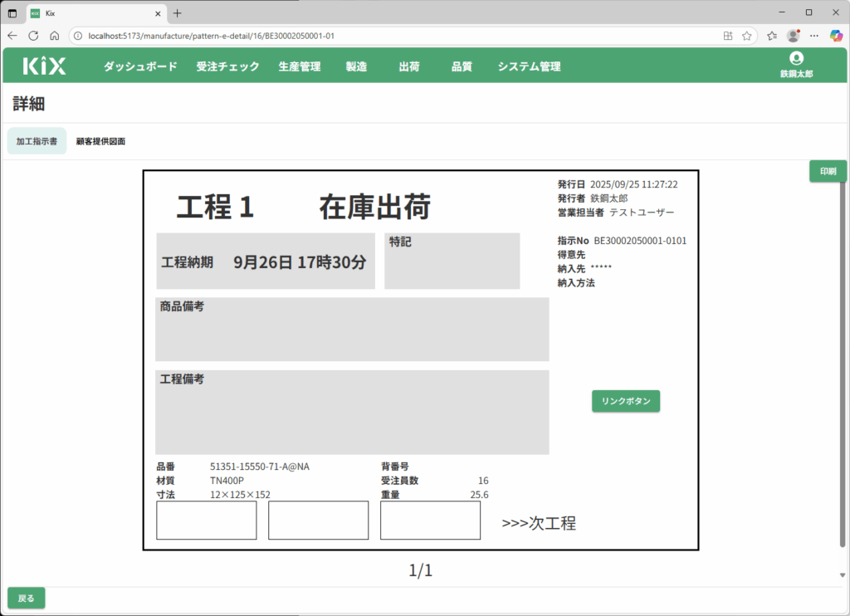Switch to the 顧客提供図面 tab
This screenshot has height=616, width=850.
[x=100, y=142]
